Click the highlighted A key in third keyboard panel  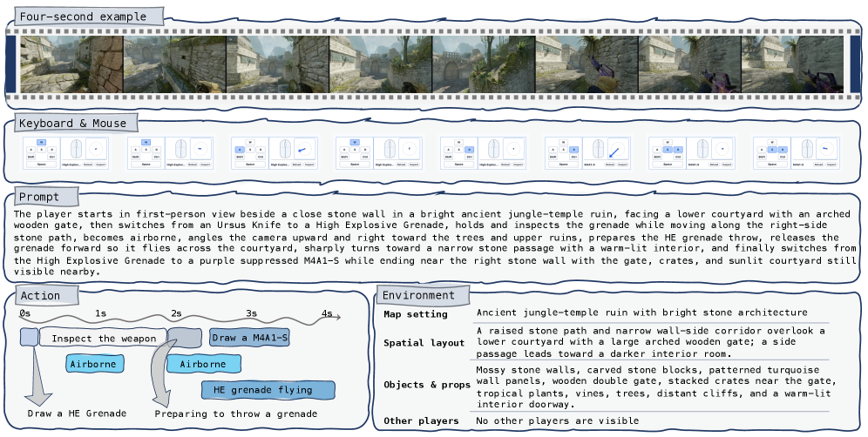point(240,150)
